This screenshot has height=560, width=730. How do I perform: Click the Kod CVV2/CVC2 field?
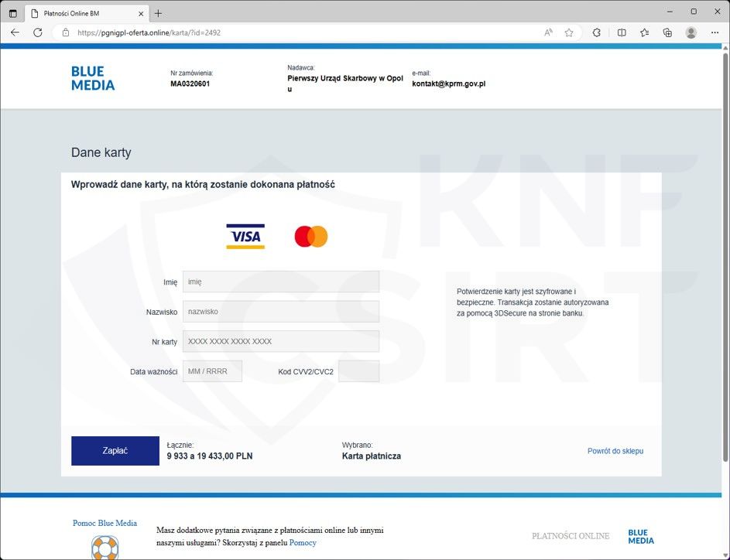358,371
